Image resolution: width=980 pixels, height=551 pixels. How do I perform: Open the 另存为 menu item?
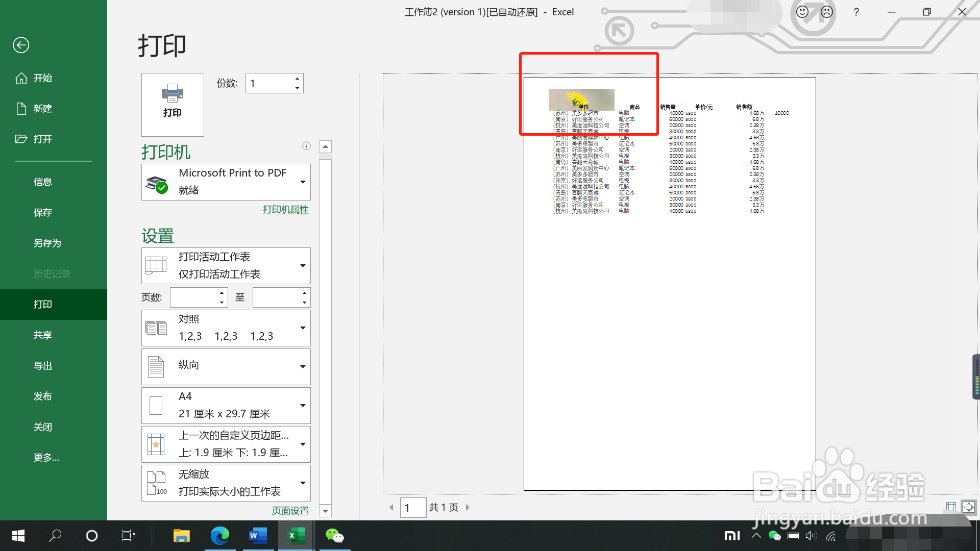coord(47,243)
